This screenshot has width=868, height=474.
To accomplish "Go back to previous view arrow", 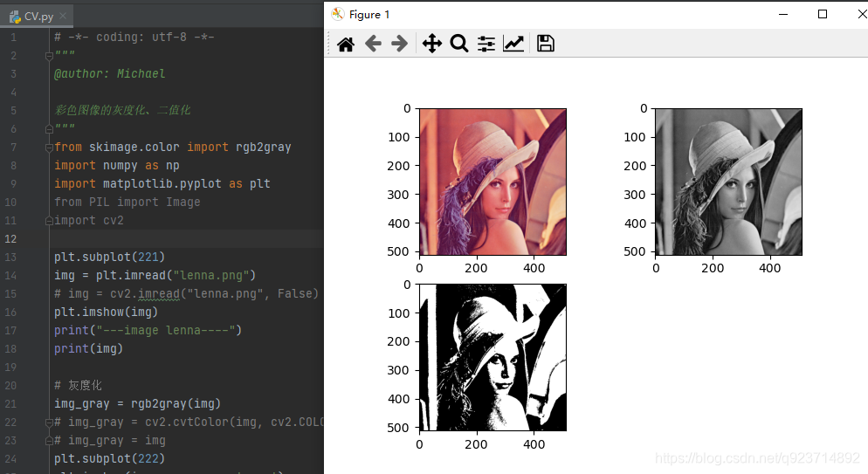I will pos(373,44).
